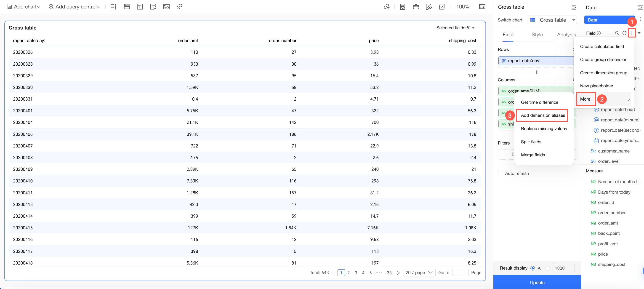Open the Switch chart Cross table dropdown
Viewport: 644px width, 289px height.
click(x=552, y=20)
